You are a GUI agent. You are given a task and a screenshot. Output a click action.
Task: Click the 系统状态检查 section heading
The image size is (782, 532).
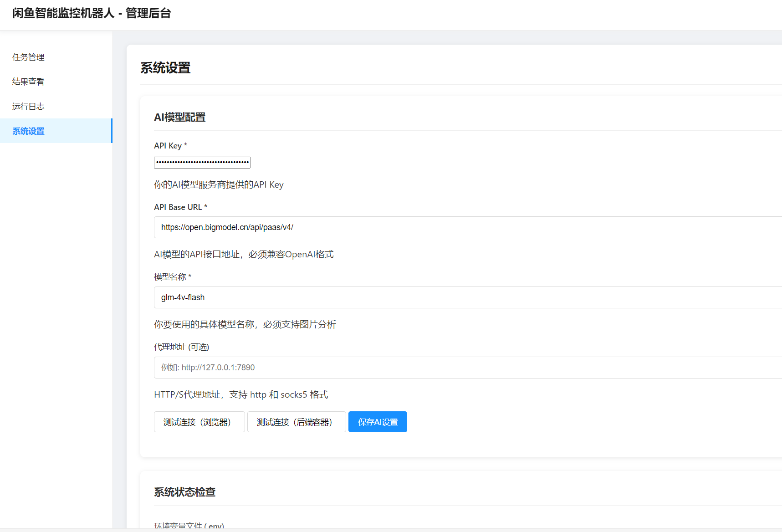click(185, 492)
